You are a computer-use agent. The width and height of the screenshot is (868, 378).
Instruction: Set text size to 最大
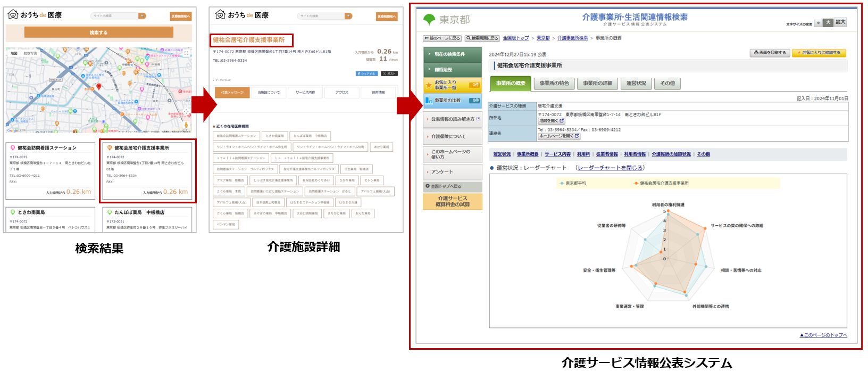(x=840, y=23)
